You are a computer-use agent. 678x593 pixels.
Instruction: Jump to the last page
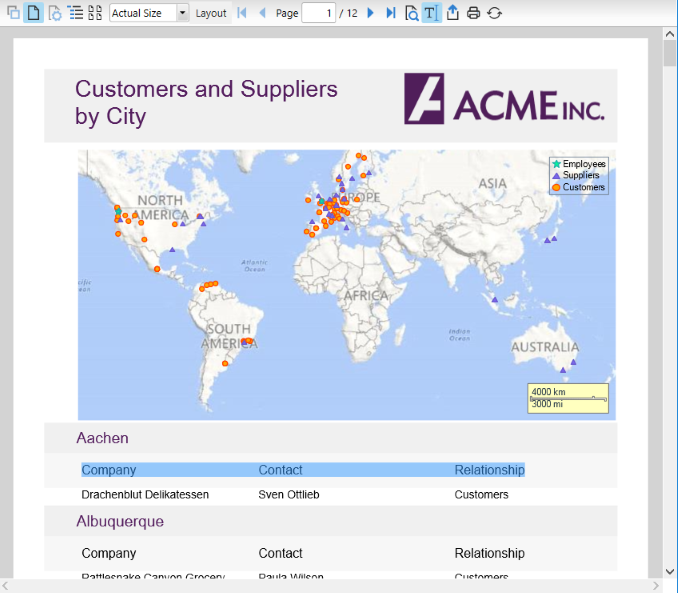pos(391,13)
